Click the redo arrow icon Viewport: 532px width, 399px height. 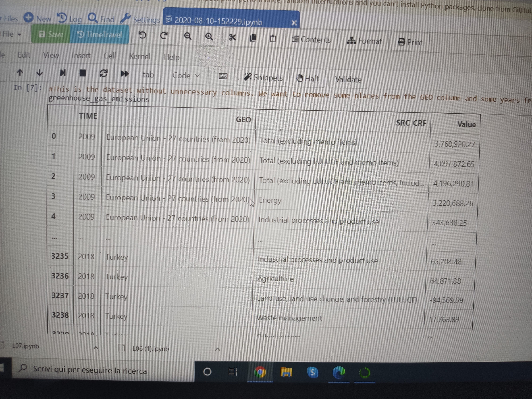click(164, 36)
